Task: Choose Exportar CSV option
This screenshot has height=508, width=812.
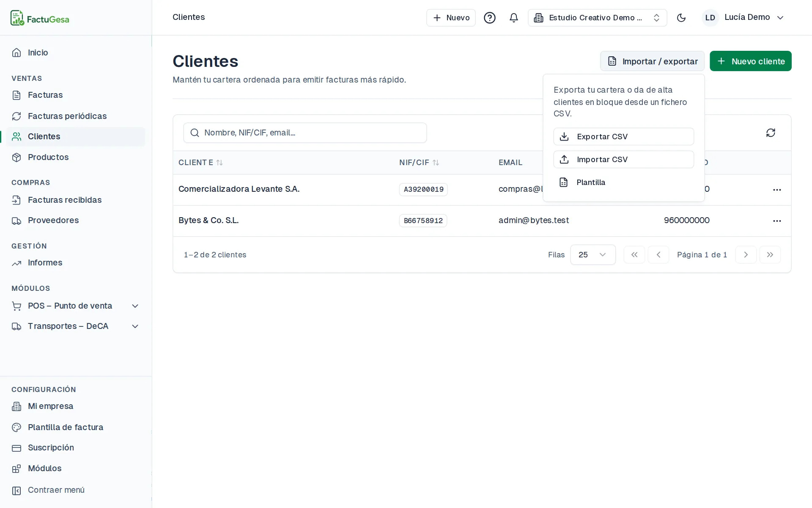Action: 623,136
